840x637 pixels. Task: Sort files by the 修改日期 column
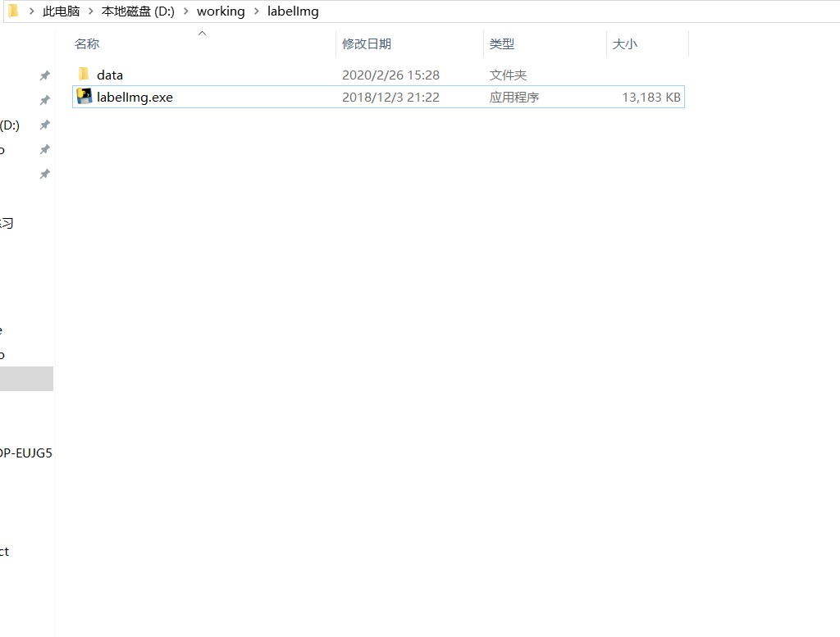(x=367, y=43)
